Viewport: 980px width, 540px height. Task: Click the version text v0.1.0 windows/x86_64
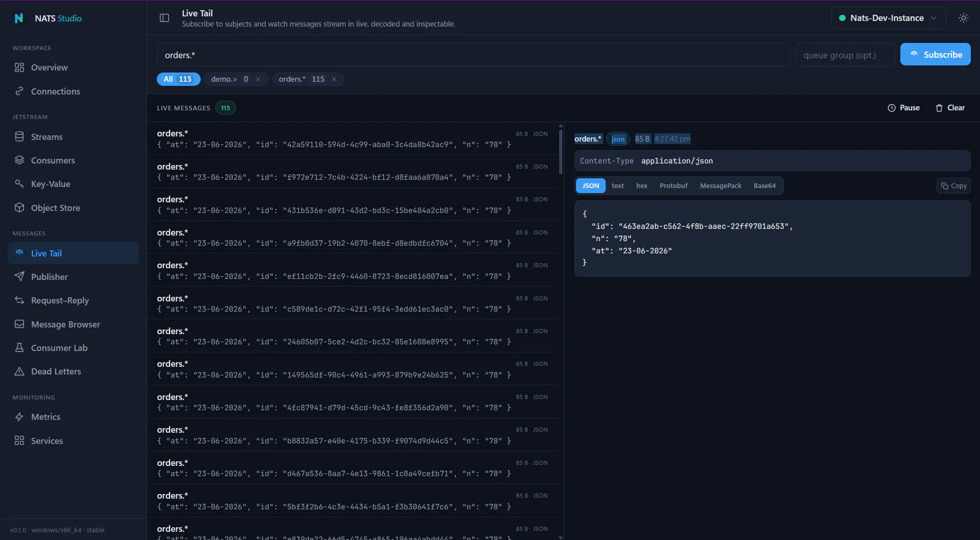(x=57, y=530)
